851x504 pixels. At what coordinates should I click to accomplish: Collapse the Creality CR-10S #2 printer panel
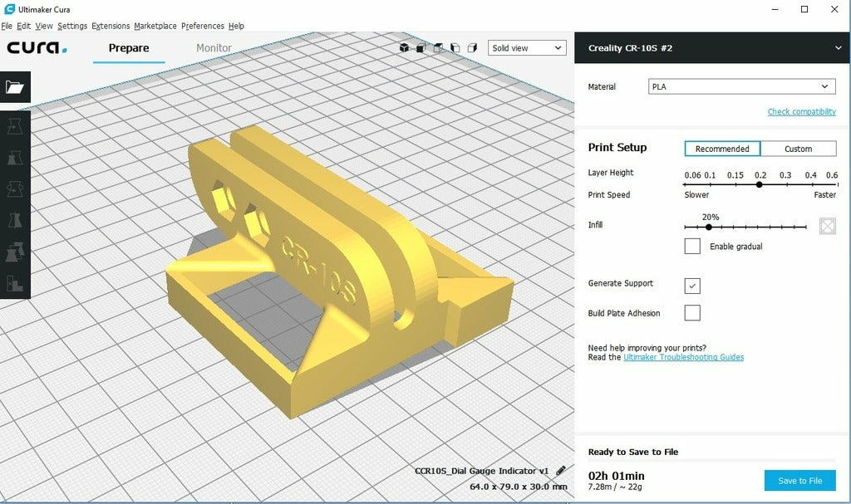(x=838, y=48)
